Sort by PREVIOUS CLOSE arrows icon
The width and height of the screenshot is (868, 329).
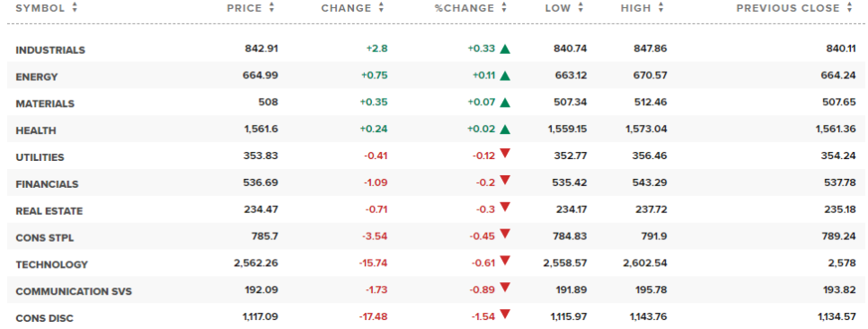850,8
